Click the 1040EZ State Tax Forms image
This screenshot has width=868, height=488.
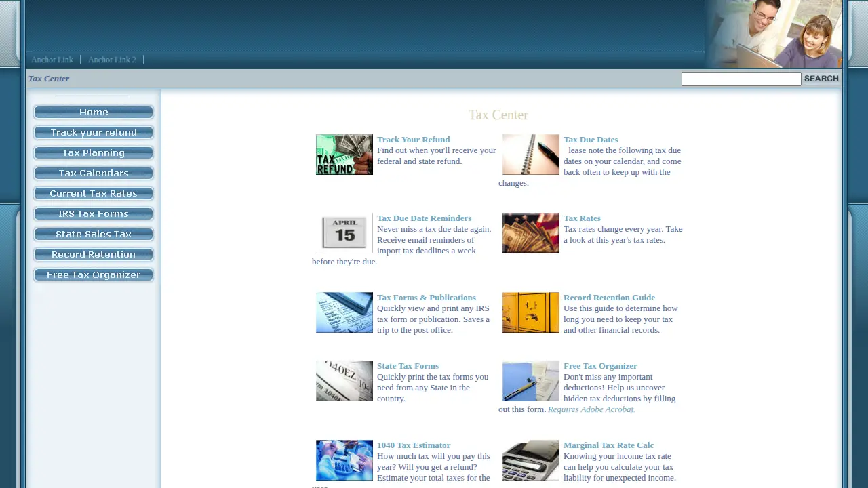344,381
